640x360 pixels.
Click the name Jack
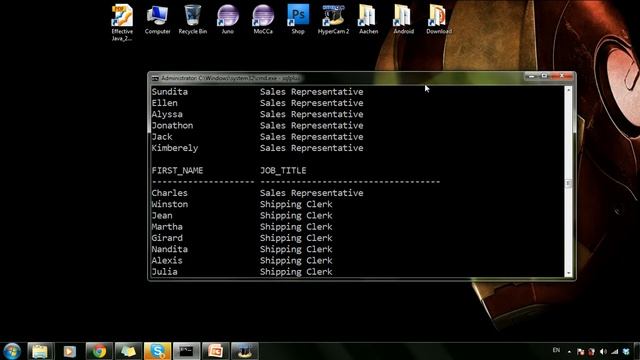(162, 137)
